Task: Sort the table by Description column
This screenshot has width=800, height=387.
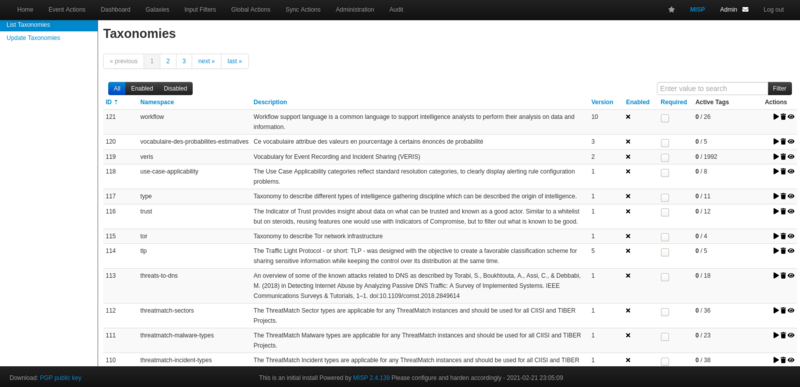Action: coord(270,102)
